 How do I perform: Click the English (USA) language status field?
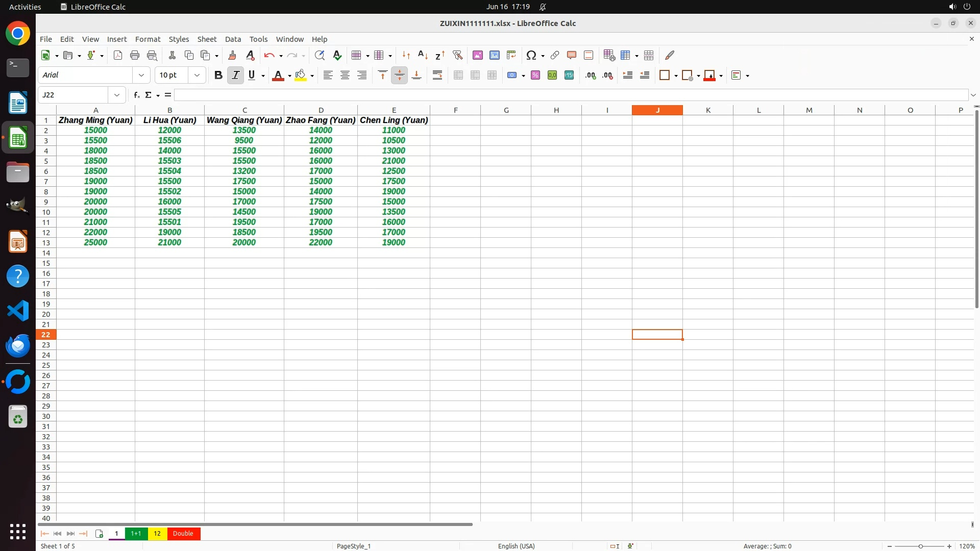coord(516,546)
